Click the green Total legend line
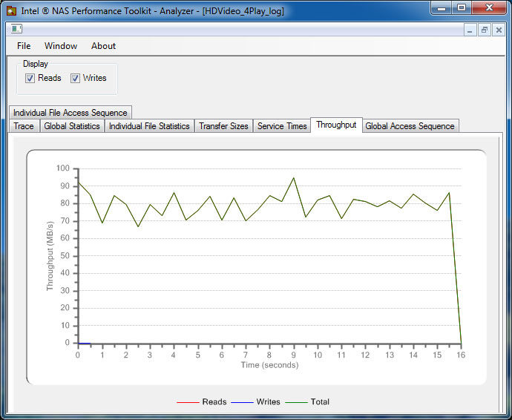Screen dimensions: 512x420 pos(297,402)
